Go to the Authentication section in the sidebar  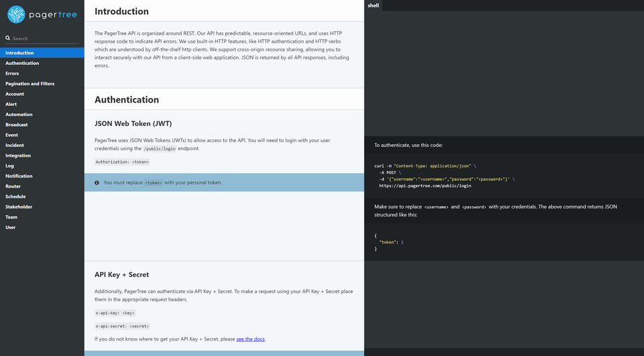click(22, 63)
